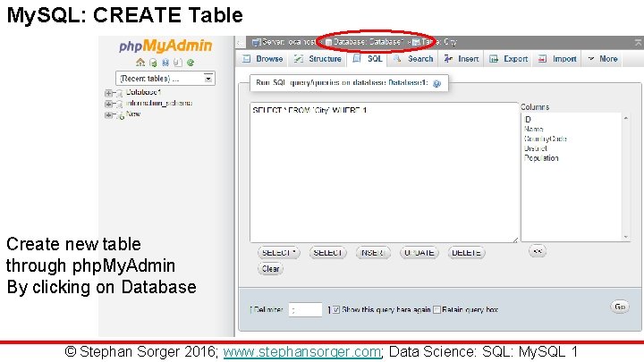Click the INSERT query button
644x362 pixels.
tap(373, 253)
